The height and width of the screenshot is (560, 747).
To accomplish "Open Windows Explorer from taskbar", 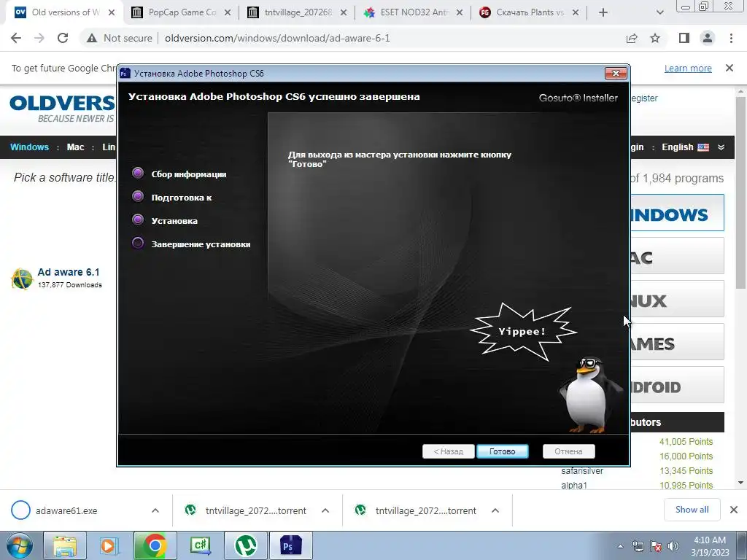I will click(x=65, y=545).
